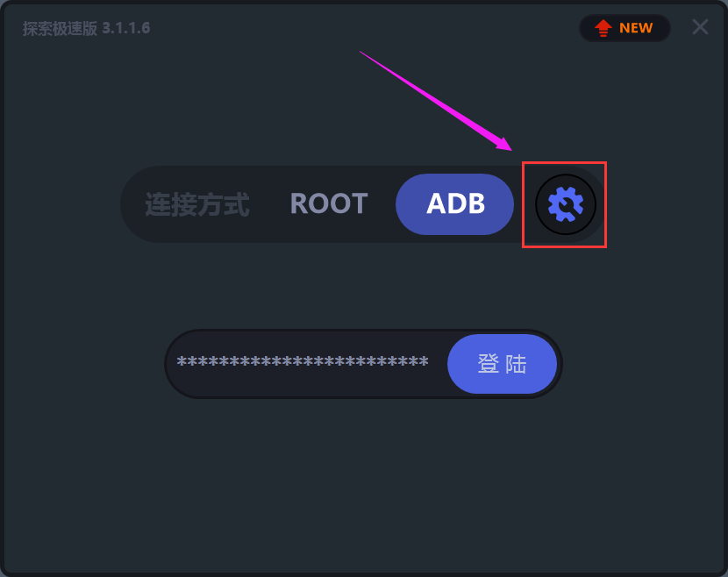Focus the masked password input field

[303, 362]
